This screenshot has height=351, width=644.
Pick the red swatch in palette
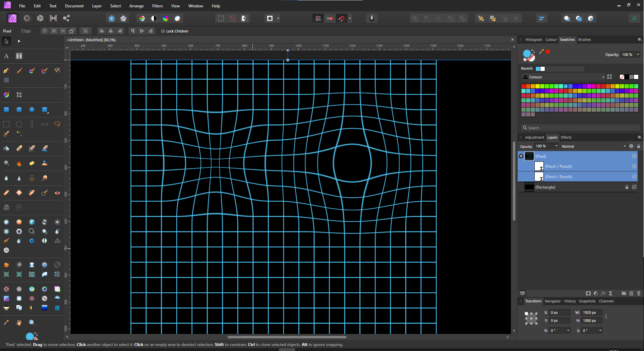523,86
